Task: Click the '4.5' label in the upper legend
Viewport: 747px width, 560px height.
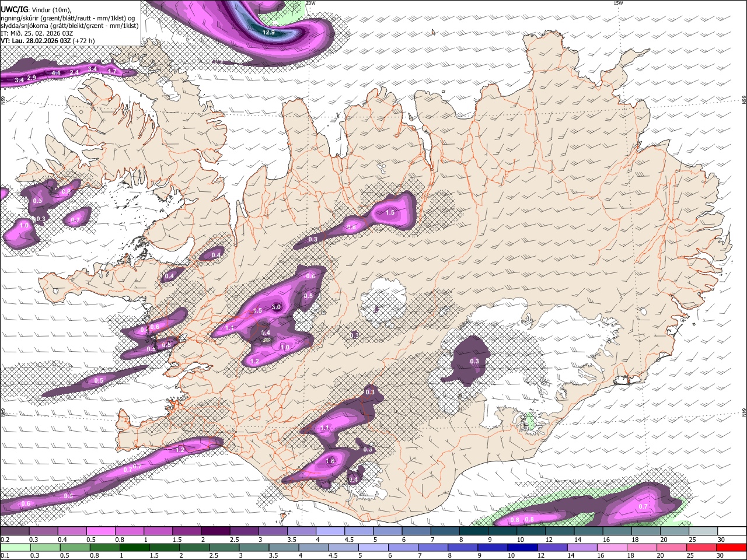Action: [348, 540]
